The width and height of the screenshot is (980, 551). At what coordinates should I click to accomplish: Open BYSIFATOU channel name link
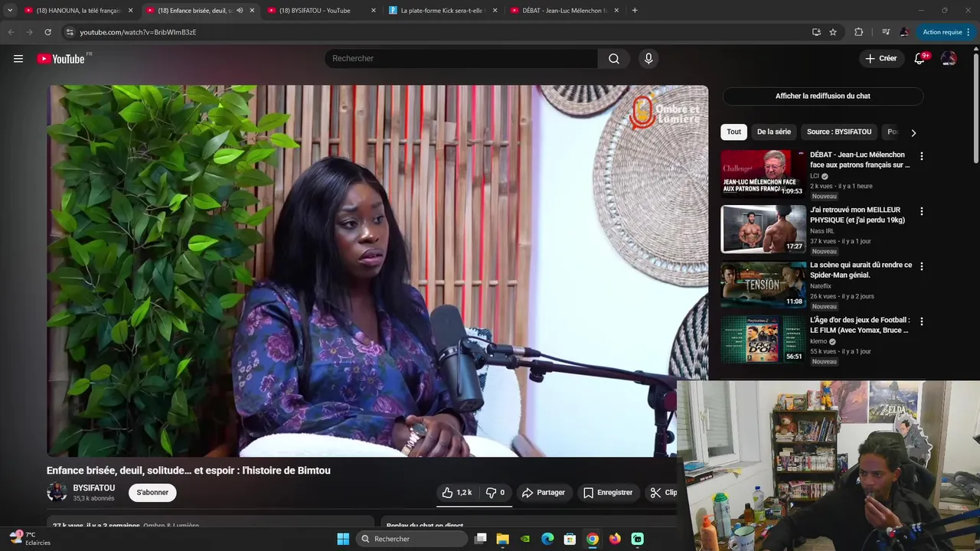pos(94,488)
